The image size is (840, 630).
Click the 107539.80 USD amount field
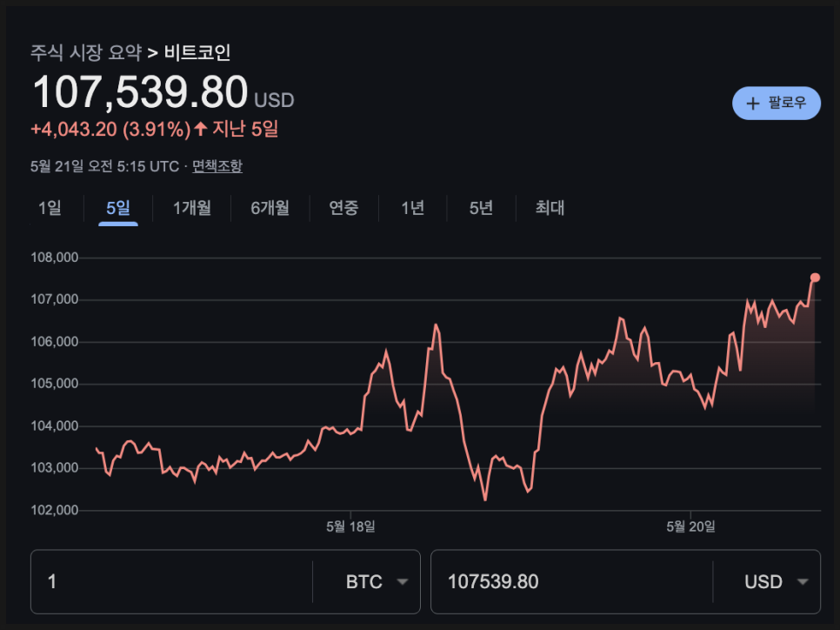coord(571,582)
